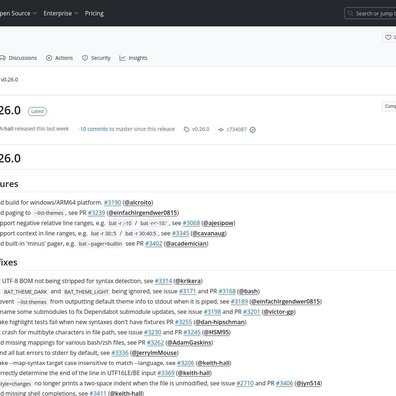The height and width of the screenshot is (396, 396).
Task: Open issue #3171
Action: pyautogui.click(x=188, y=291)
